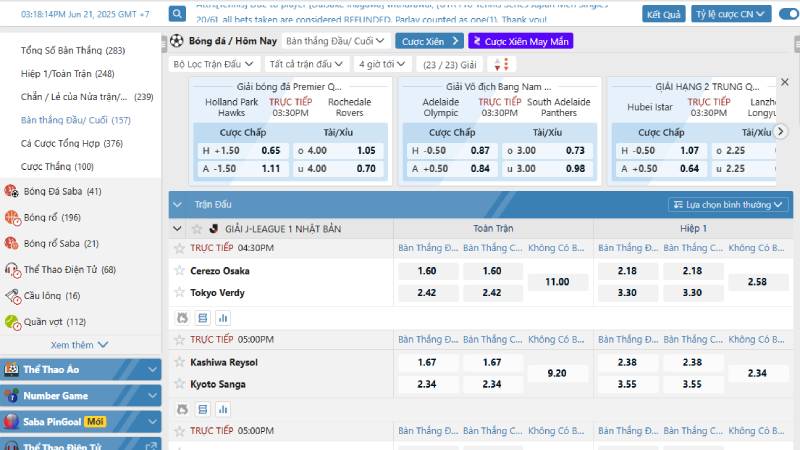
Task: Bet Holland Park Hawks handicap H +1.50 0.65
Action: click(242, 151)
